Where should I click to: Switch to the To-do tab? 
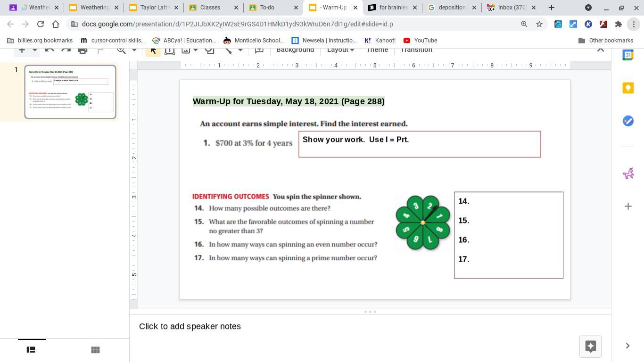273,8
